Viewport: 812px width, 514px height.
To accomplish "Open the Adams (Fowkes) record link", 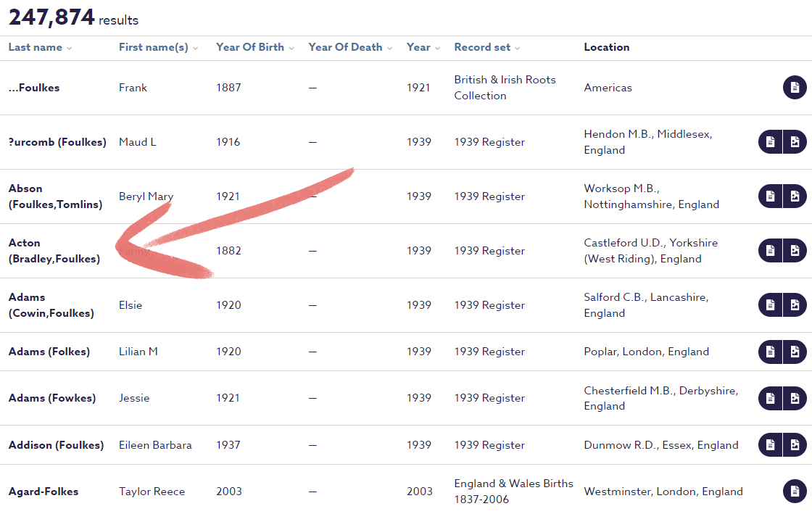I will tap(52, 398).
